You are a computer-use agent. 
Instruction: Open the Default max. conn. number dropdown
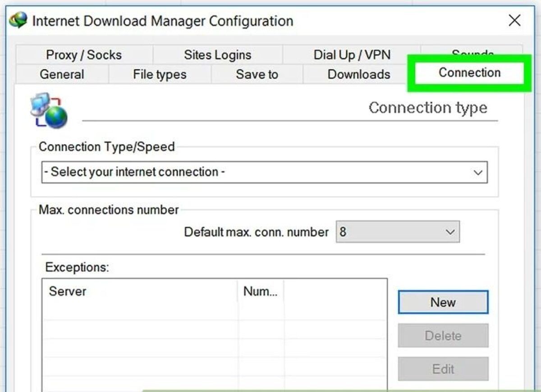[398, 232]
